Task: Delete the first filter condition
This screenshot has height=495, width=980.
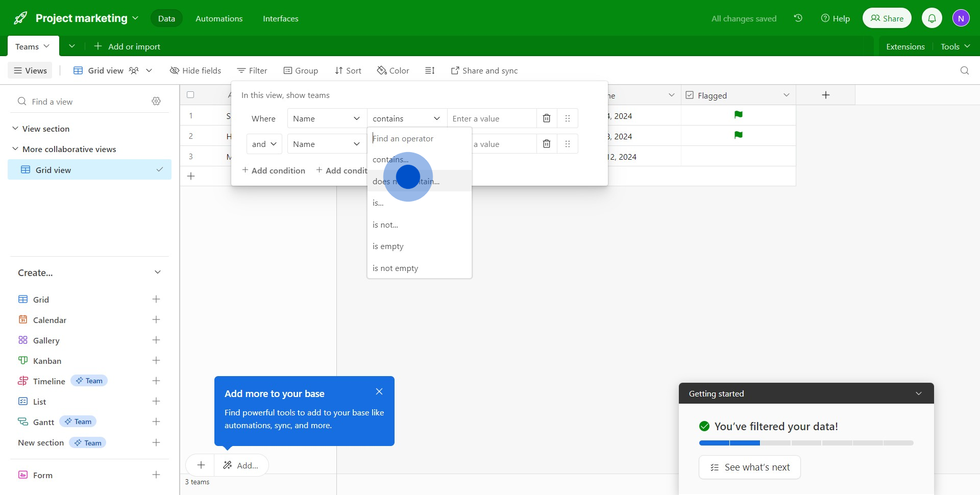Action: (547, 118)
